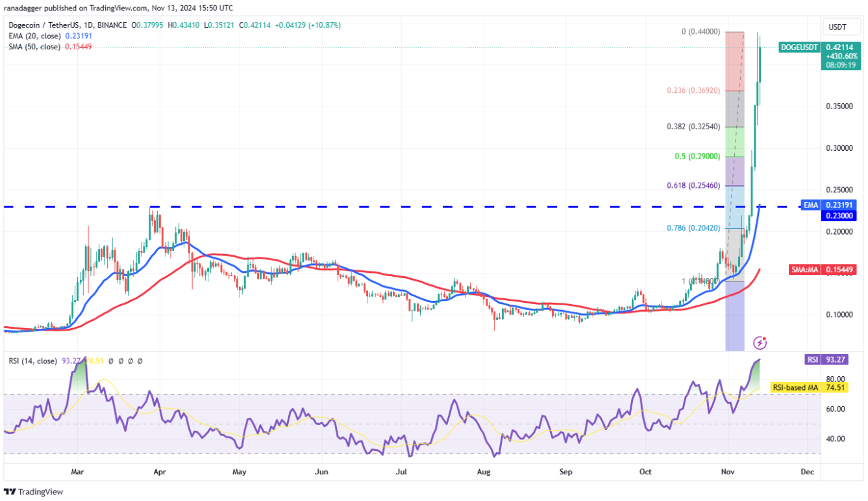Image resolution: width=868 pixels, height=501 pixels.
Task: Click Jul on the time axis
Action: pos(402,472)
